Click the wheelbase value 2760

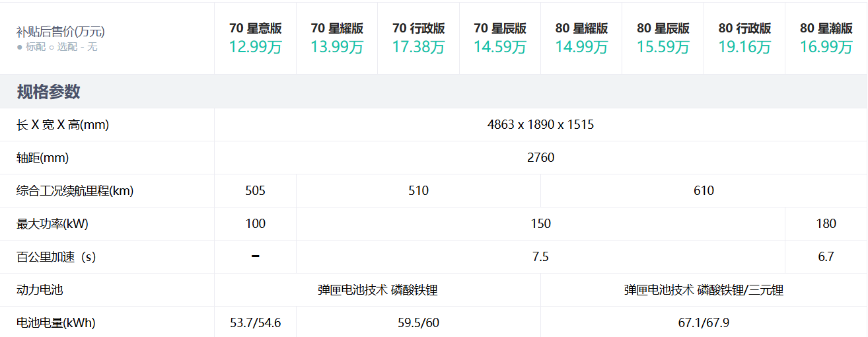coord(540,157)
